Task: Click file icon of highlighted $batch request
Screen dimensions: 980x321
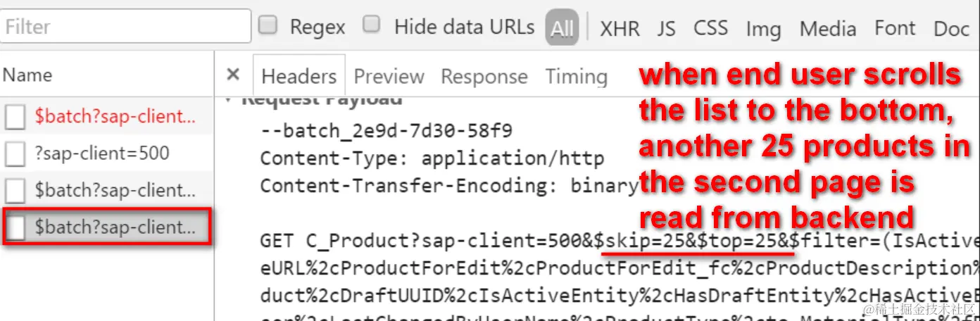Action: pyautogui.click(x=15, y=227)
